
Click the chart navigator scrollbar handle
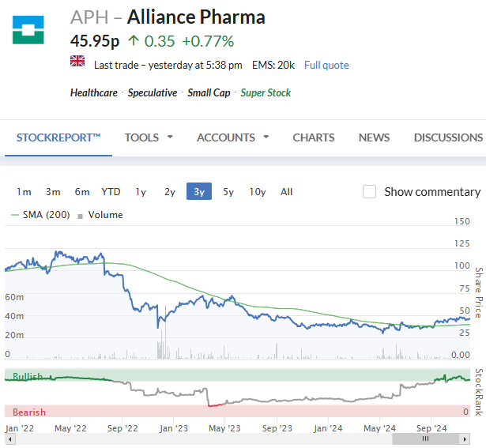point(426,439)
